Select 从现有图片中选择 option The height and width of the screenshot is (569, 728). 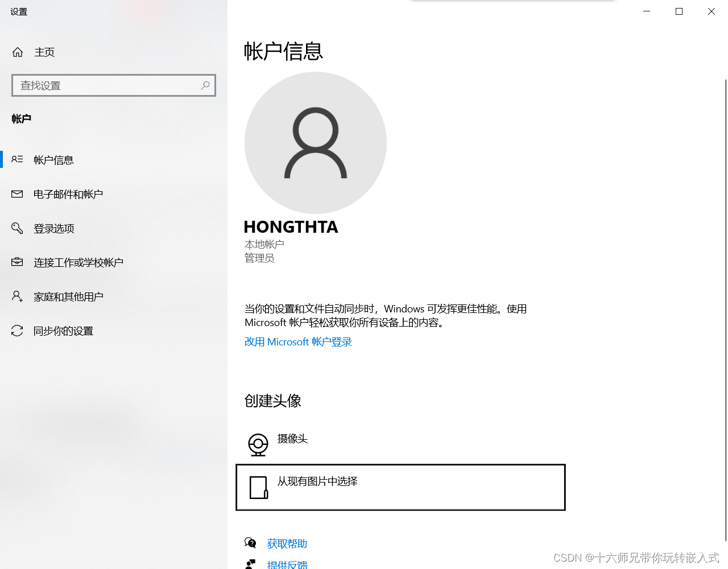coord(400,488)
